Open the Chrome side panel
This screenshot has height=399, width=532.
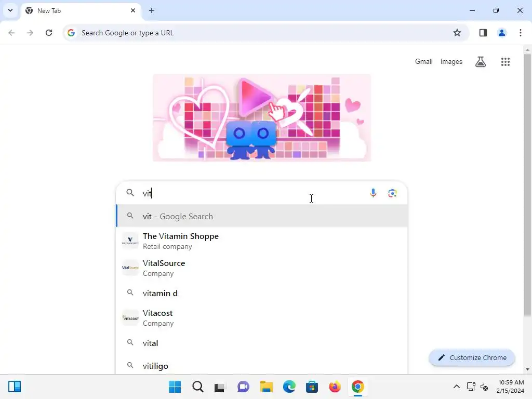(x=483, y=33)
